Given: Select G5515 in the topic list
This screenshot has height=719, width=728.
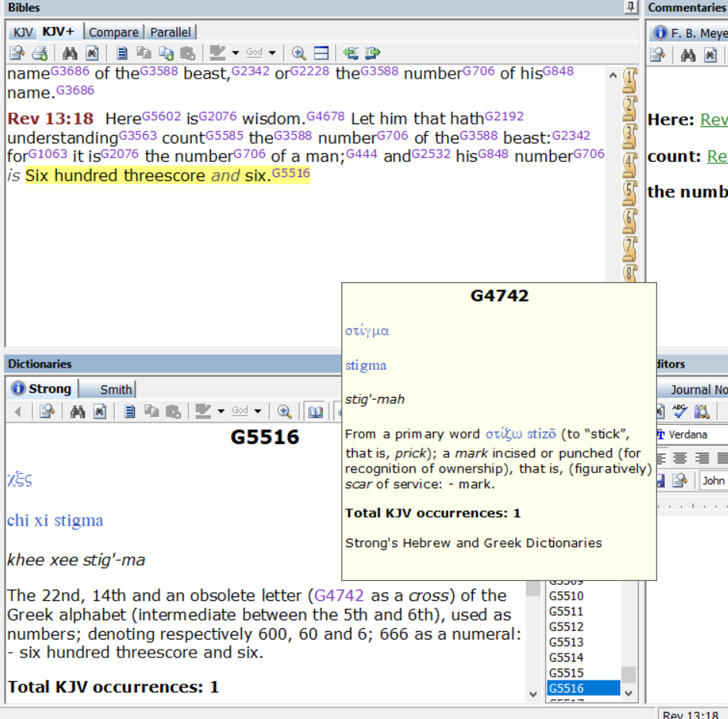Looking at the screenshot, I should tap(566, 673).
